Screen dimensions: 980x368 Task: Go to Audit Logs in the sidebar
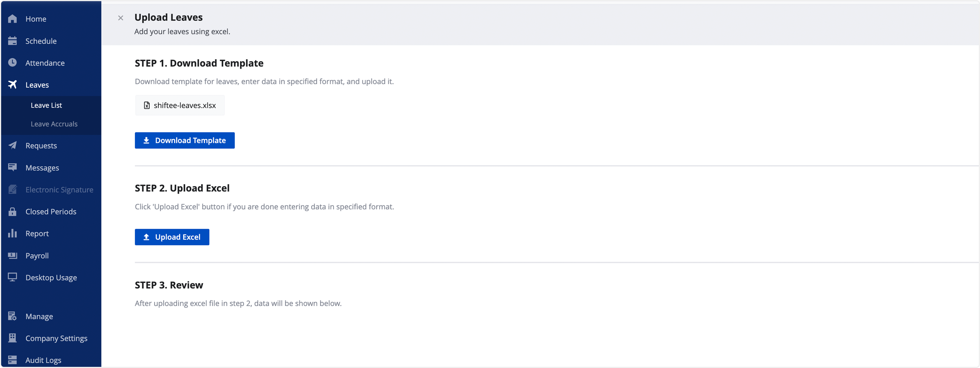tap(43, 360)
